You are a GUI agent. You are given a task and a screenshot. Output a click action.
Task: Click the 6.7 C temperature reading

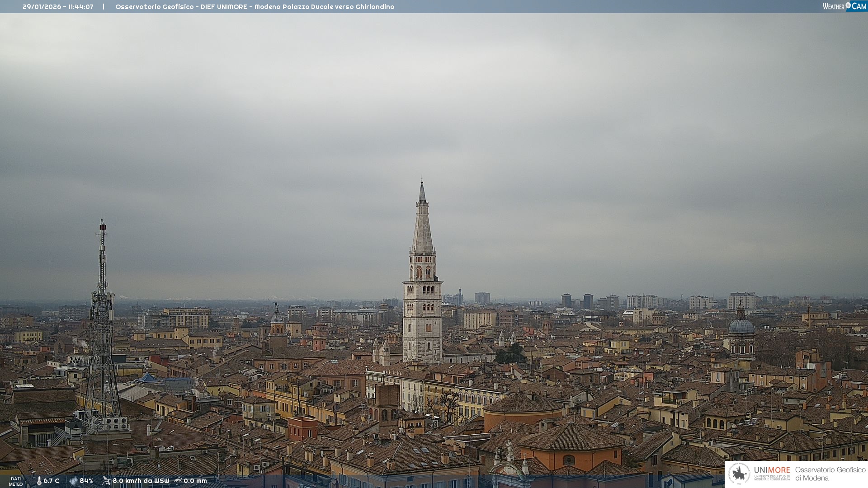[x=52, y=481]
